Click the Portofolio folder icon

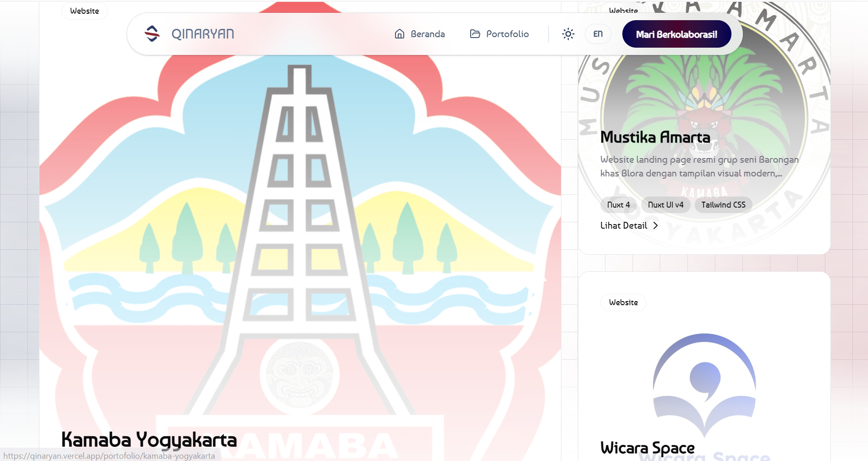[475, 34]
